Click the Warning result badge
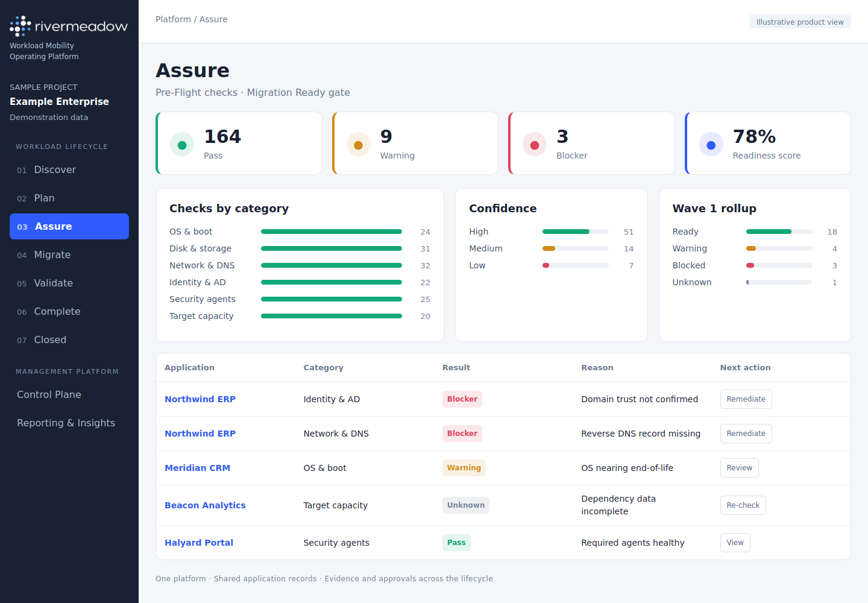This screenshot has width=868, height=603. (464, 468)
